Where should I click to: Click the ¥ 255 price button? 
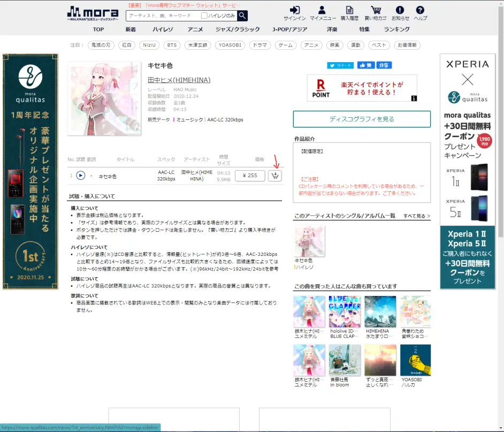tap(250, 176)
